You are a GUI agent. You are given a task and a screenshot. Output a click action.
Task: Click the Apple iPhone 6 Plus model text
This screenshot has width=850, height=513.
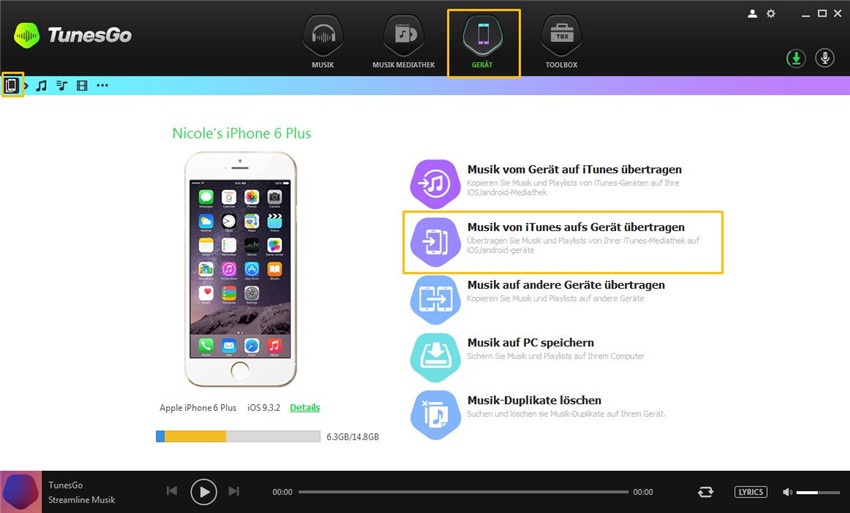click(198, 408)
